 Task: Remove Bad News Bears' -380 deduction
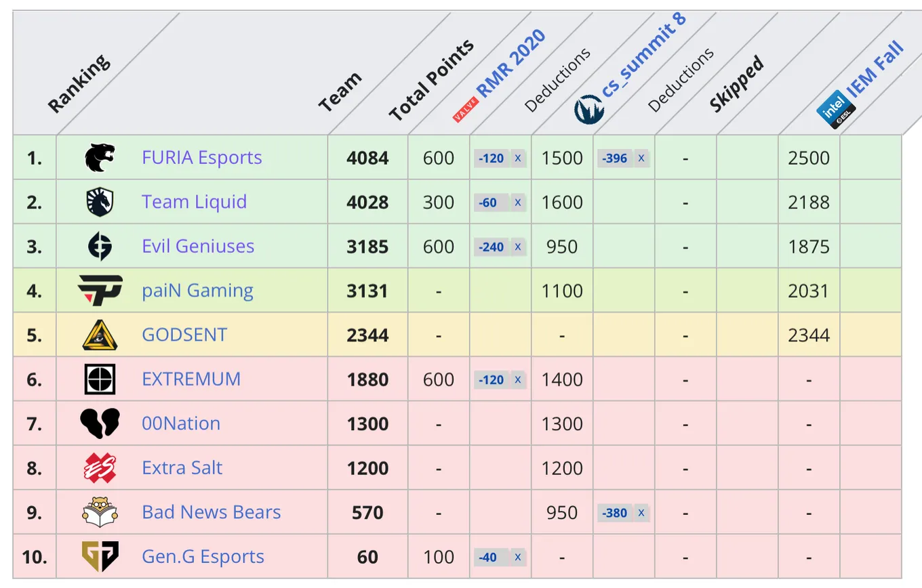point(641,513)
